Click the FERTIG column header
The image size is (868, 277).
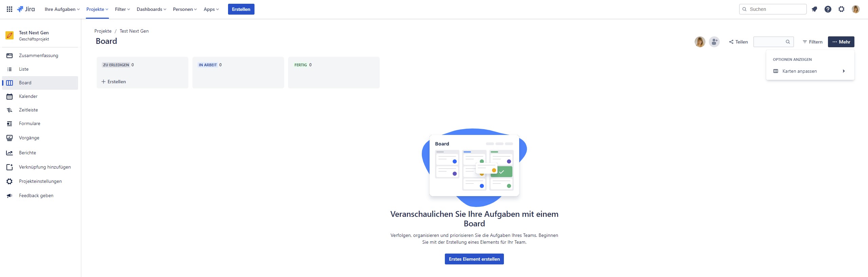[x=301, y=65]
